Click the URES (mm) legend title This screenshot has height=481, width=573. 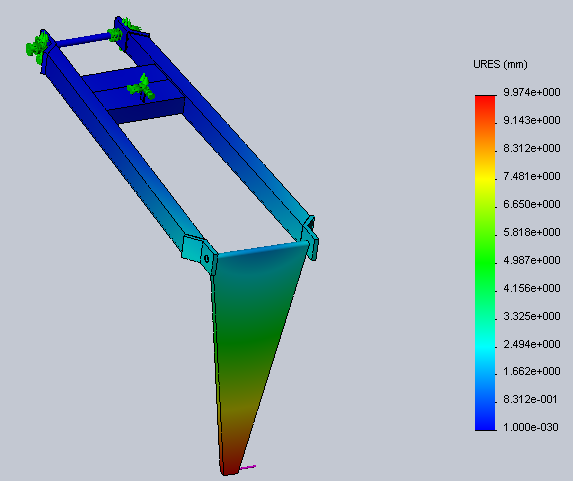point(500,64)
